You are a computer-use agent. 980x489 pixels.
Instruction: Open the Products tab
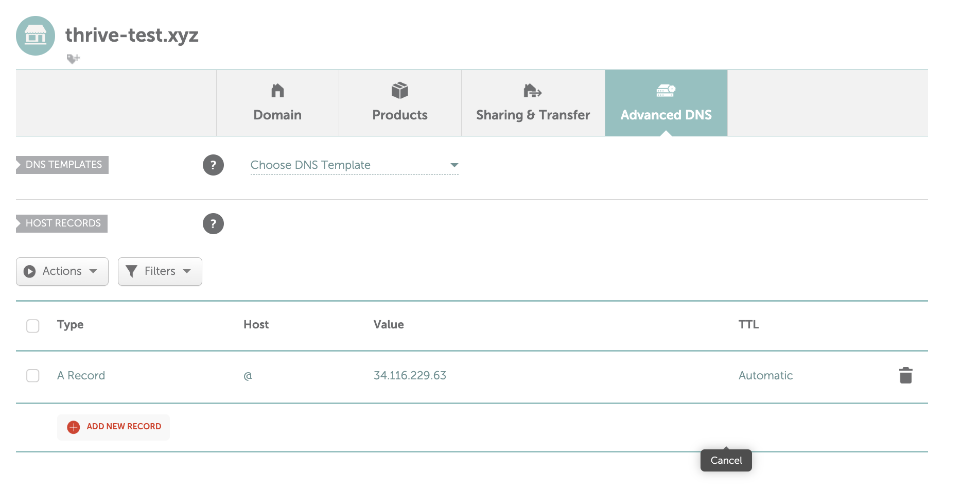399,103
